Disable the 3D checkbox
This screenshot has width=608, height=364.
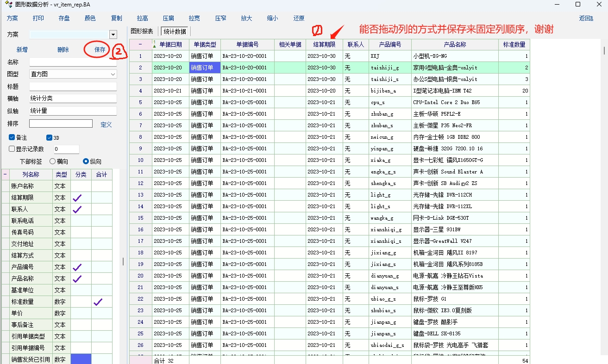50,137
